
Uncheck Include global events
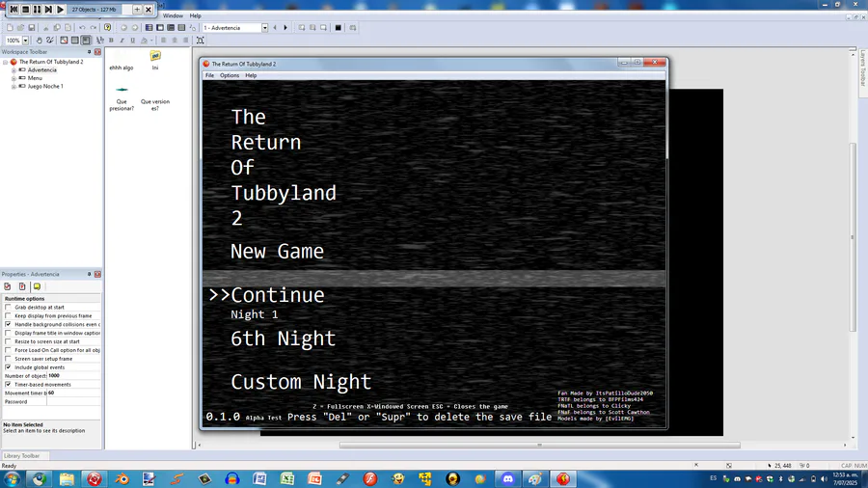click(x=8, y=367)
